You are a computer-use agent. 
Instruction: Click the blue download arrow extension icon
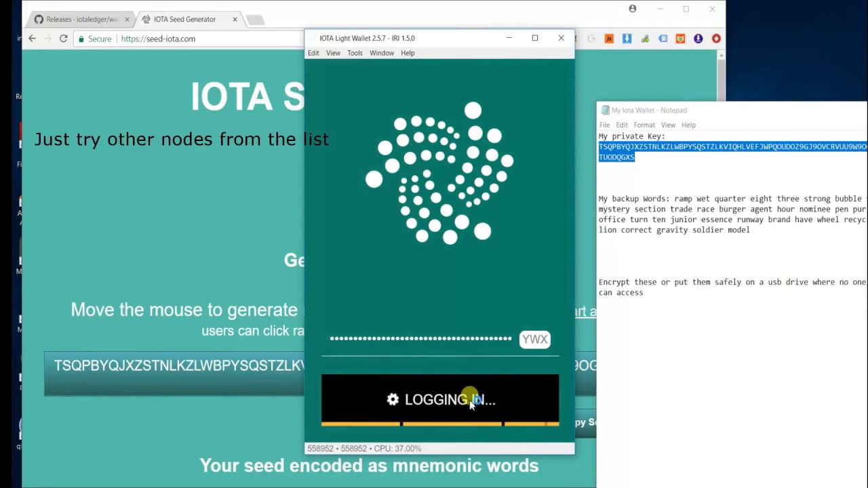click(627, 39)
